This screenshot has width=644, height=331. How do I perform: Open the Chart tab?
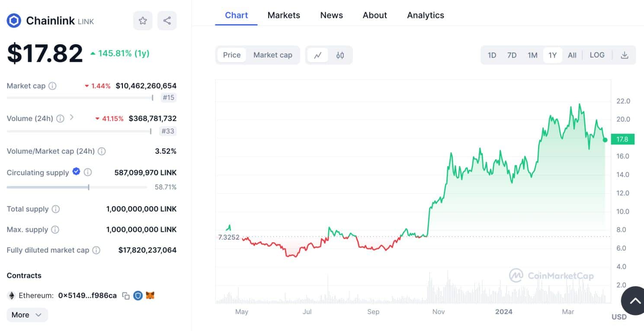pos(236,15)
